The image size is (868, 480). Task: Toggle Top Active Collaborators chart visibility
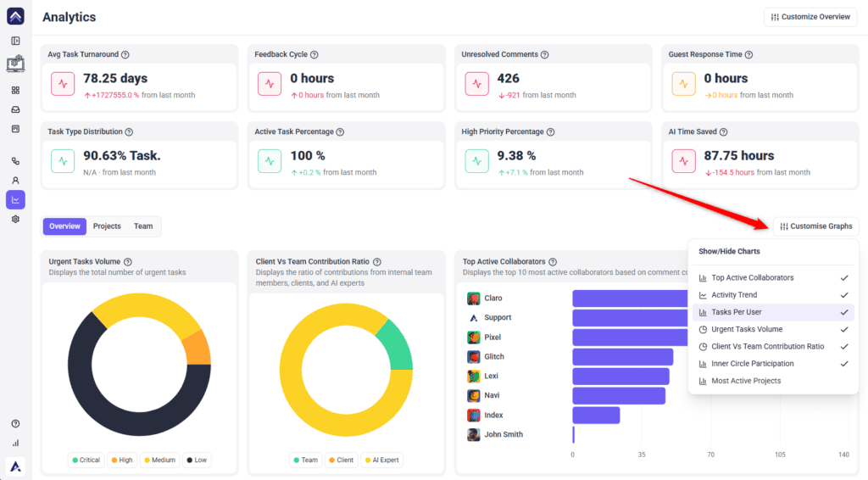click(773, 278)
